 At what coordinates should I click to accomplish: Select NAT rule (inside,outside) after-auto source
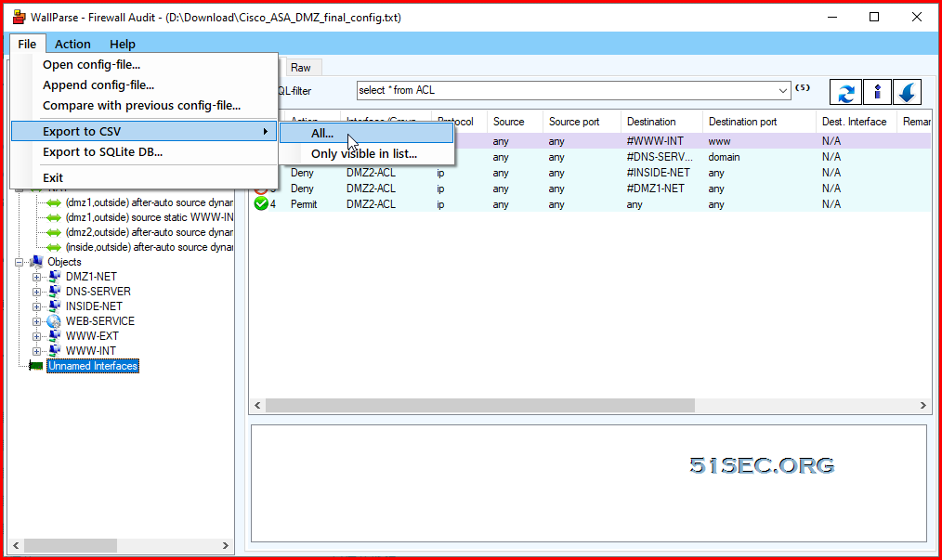tap(149, 247)
